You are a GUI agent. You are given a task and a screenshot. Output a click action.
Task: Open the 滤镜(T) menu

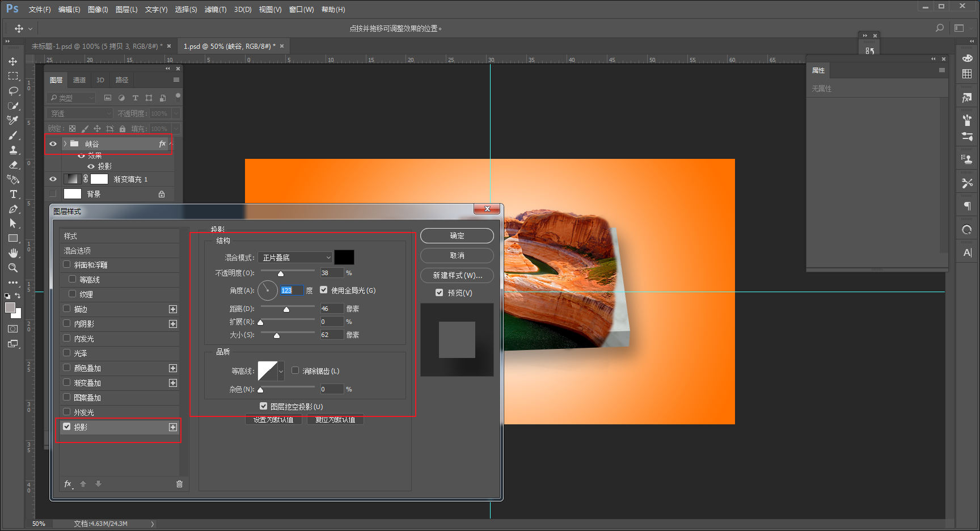216,10
